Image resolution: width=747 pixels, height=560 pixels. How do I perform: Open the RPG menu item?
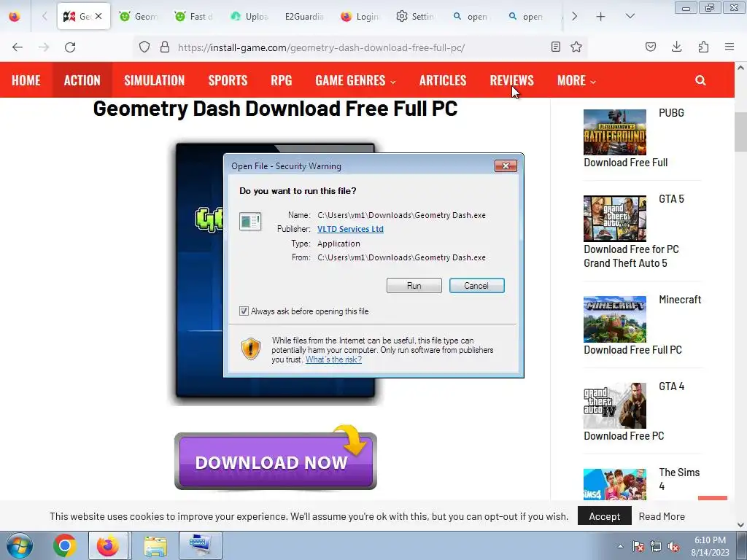pyautogui.click(x=281, y=80)
